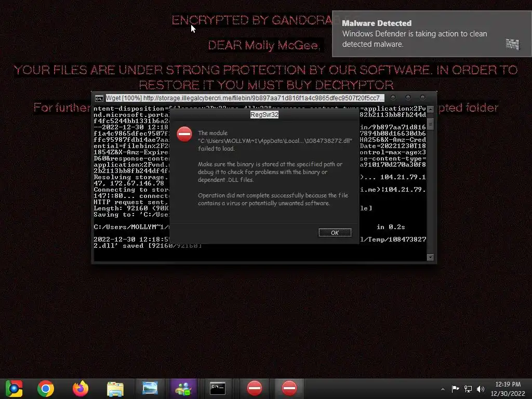Switch to the command prompt taskbar button
This screenshot has width=532, height=399.
point(218,389)
